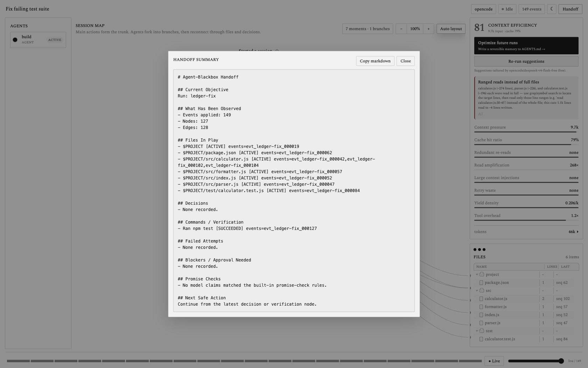Zoom out the session map

(x=401, y=29)
